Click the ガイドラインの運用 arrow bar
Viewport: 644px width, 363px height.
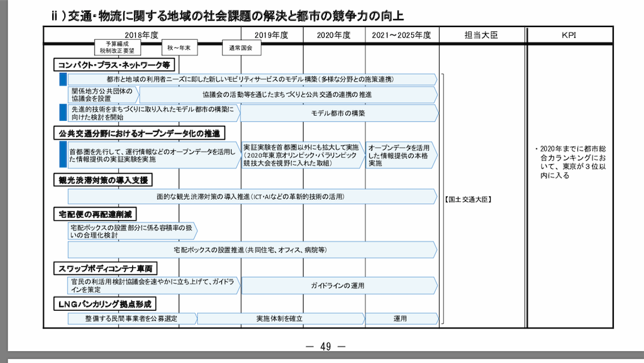(x=339, y=286)
